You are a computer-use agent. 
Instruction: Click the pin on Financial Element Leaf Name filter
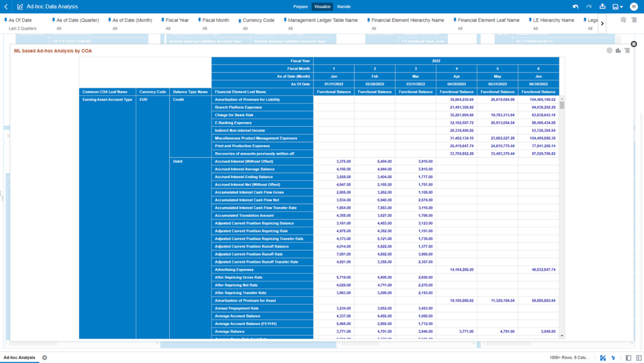[455, 20]
